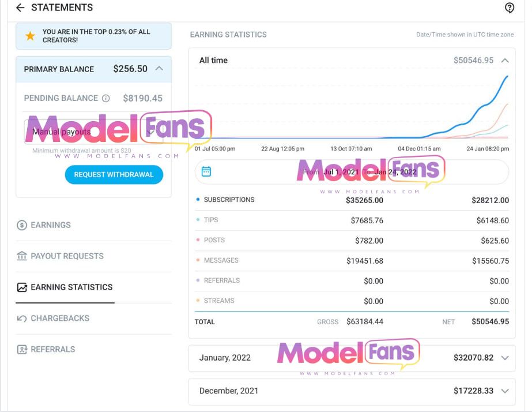The height and width of the screenshot is (412, 532).
Task: Collapse the Primary Balance section
Action: (159, 69)
